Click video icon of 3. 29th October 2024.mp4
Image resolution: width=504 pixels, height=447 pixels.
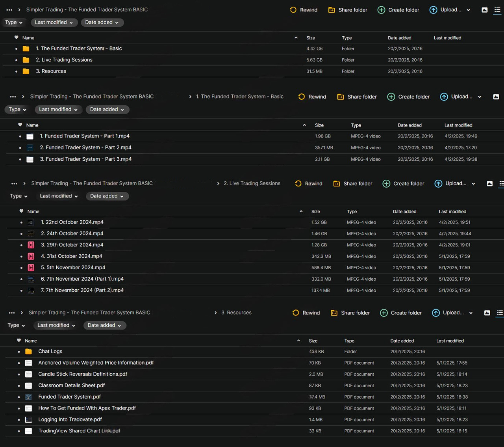tap(31, 245)
